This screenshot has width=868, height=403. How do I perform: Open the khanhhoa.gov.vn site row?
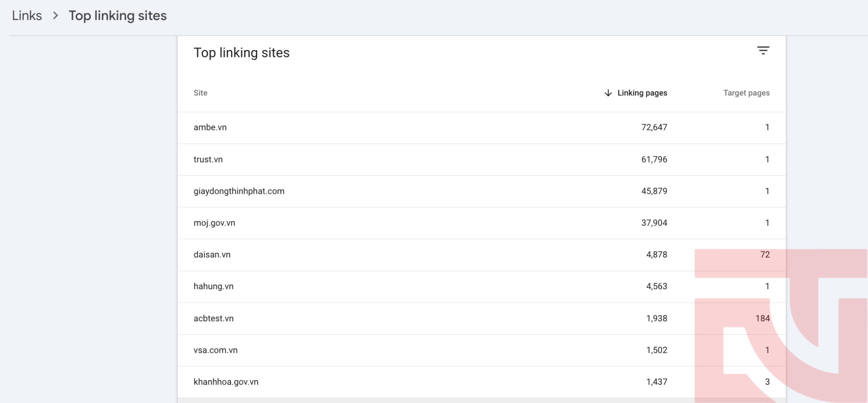point(481,382)
